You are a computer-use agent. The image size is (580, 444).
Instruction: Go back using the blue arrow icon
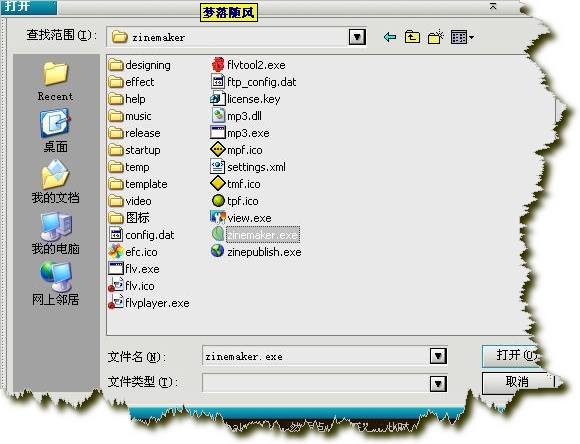pos(390,37)
